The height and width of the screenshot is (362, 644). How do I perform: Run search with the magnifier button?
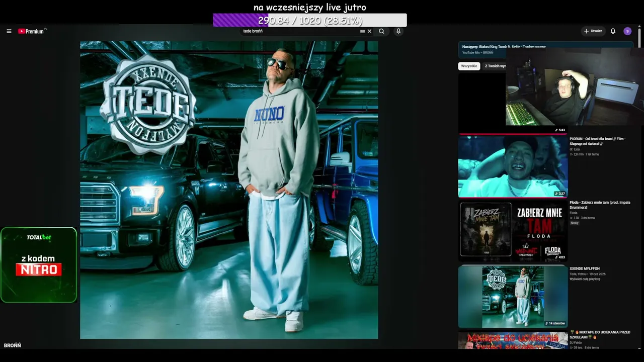[381, 31]
